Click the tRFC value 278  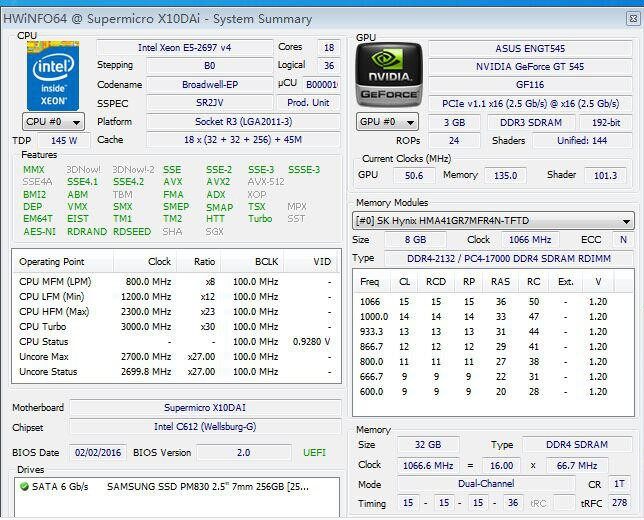(619, 503)
